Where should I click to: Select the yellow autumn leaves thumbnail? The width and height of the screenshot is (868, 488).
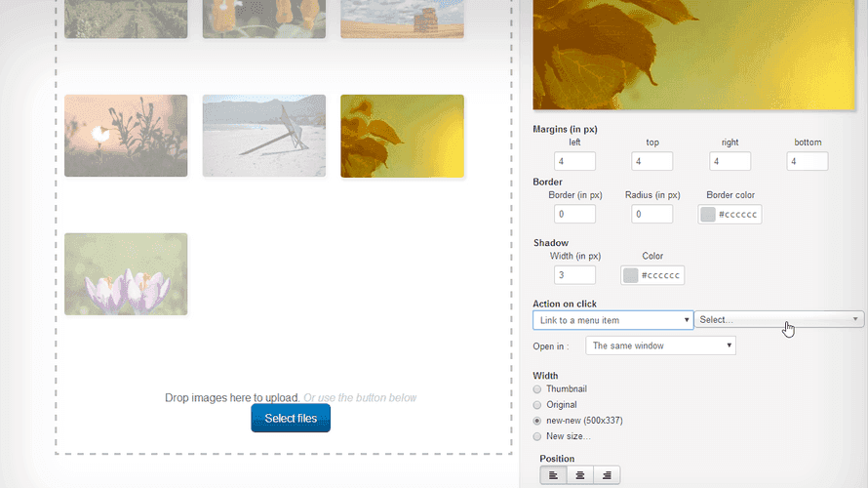402,137
